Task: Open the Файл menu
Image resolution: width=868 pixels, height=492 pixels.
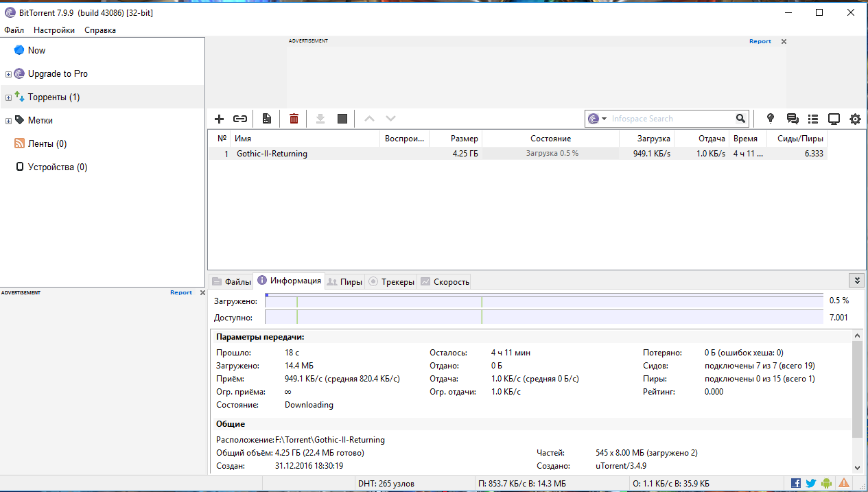Action: click(14, 30)
